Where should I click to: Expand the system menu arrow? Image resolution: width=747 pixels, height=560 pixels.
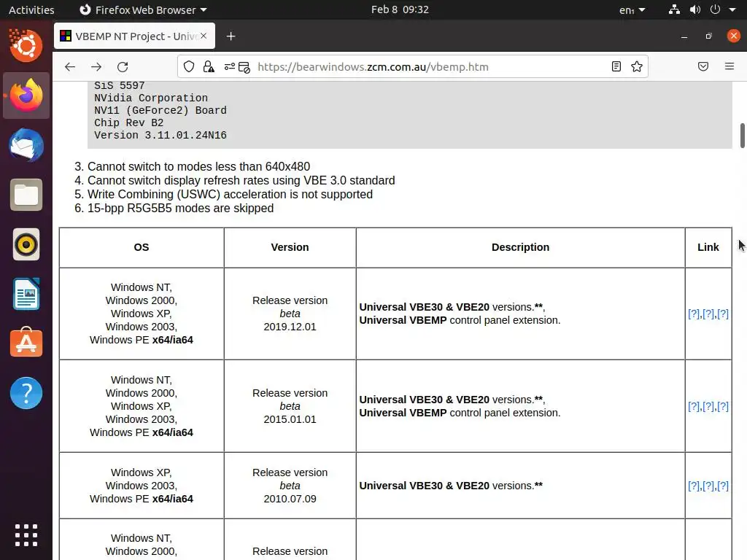tap(732, 9)
